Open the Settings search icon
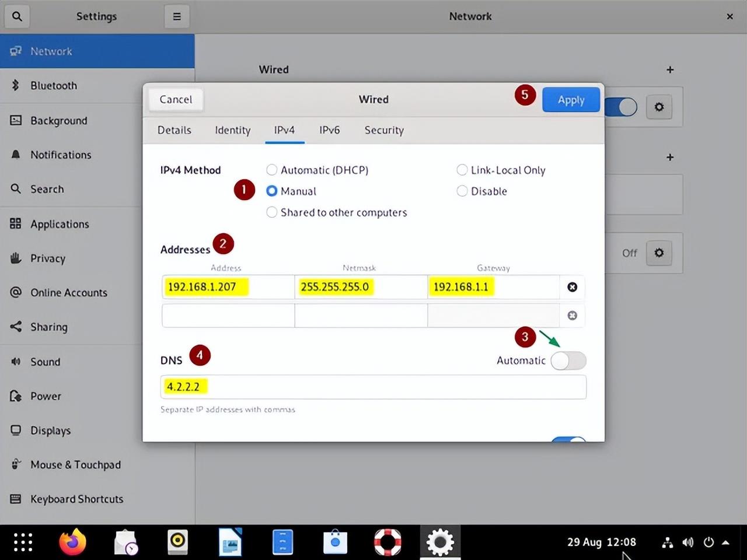This screenshot has width=747, height=560. 17,16
